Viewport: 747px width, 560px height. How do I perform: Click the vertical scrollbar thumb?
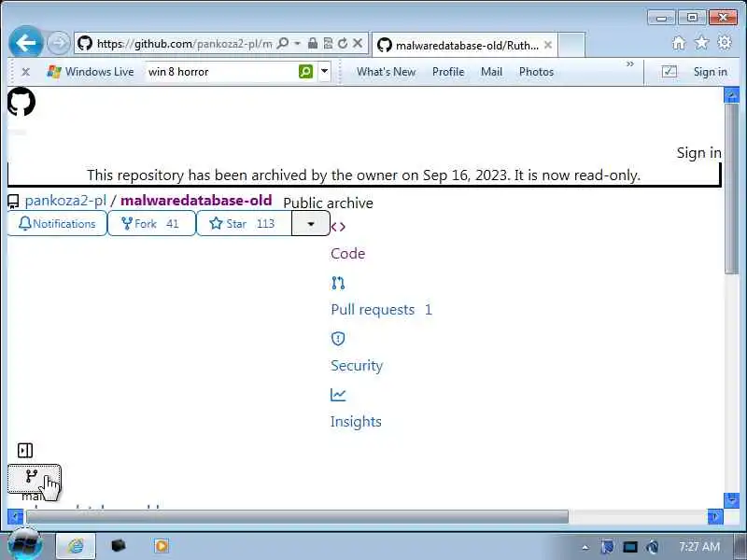click(x=731, y=189)
